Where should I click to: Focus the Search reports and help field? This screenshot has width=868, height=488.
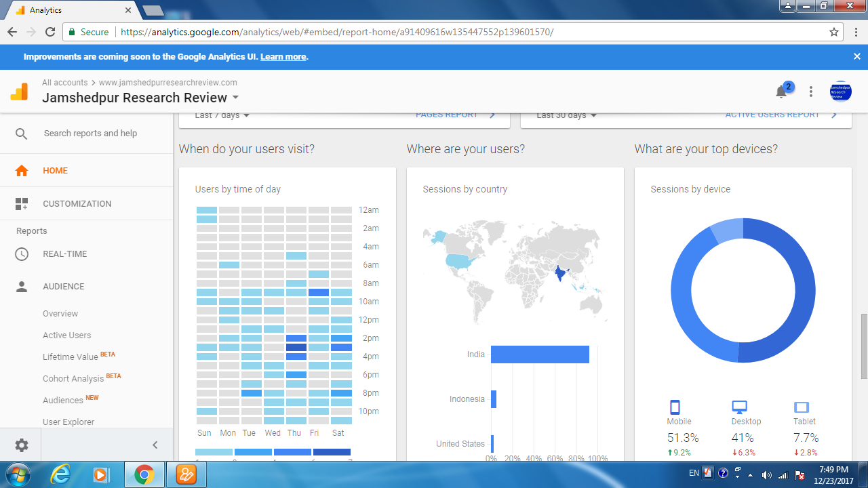coord(90,134)
